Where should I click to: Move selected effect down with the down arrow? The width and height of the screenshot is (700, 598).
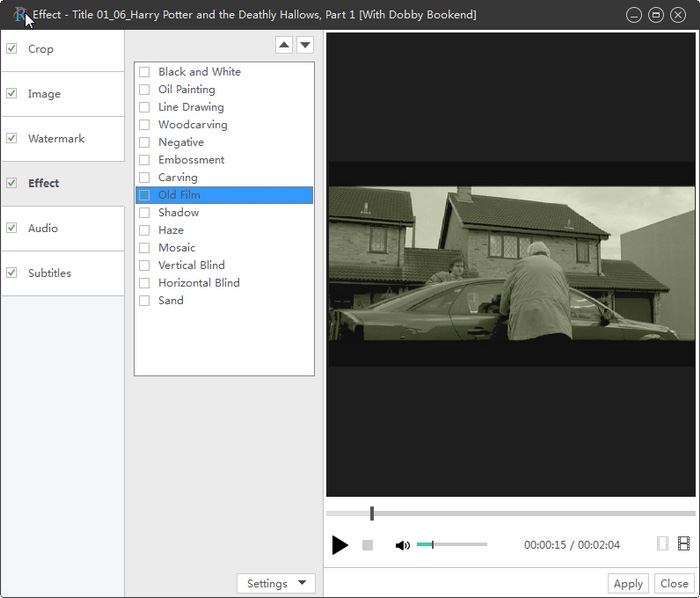click(305, 45)
